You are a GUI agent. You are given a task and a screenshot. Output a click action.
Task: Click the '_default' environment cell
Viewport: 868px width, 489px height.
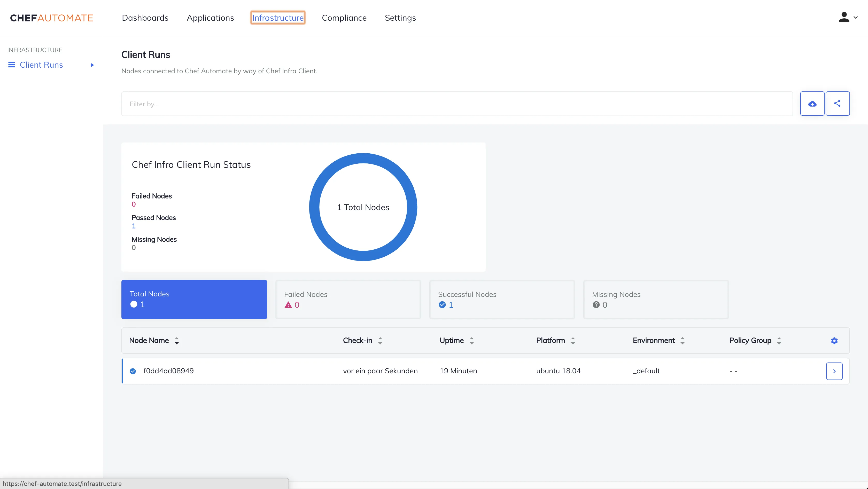click(x=646, y=371)
